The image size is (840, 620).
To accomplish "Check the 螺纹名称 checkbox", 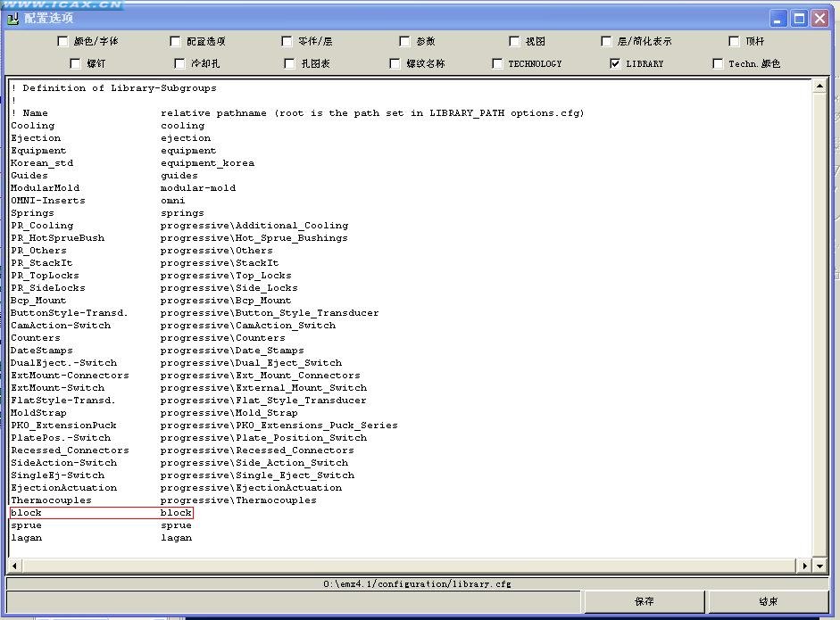I will [395, 63].
